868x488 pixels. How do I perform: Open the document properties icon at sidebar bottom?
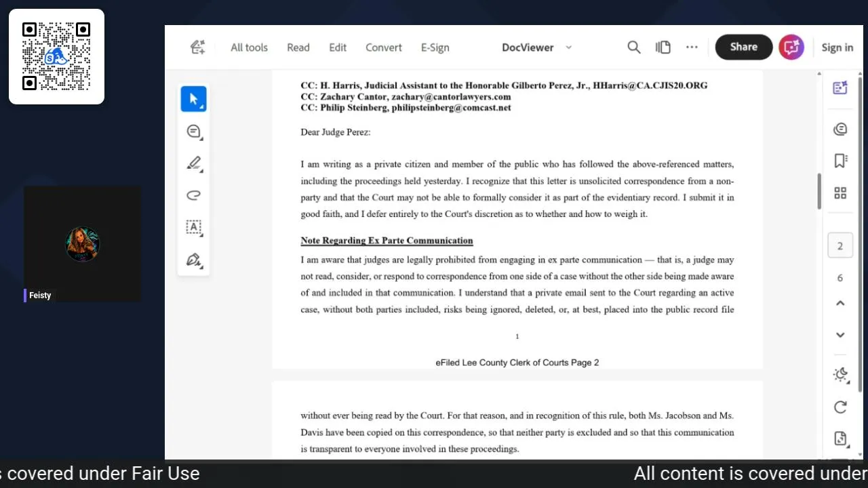pyautogui.click(x=841, y=439)
